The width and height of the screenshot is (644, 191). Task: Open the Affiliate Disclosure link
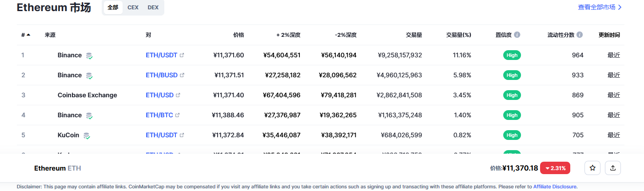[555, 187]
